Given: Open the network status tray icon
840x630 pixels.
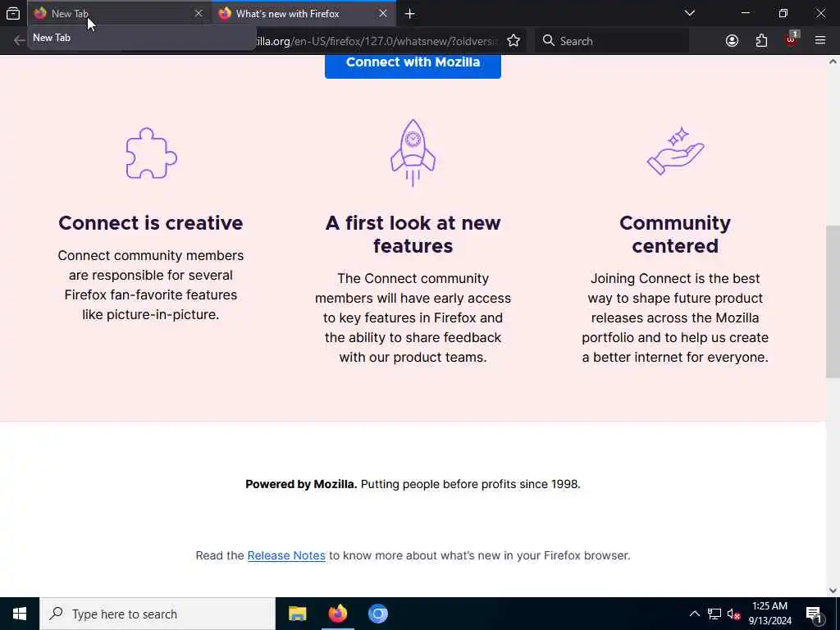Looking at the screenshot, I should coord(714,614).
